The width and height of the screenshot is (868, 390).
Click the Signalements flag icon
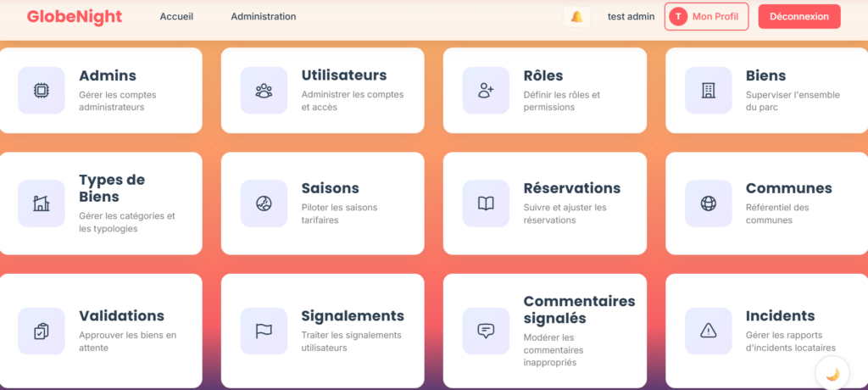coord(263,331)
